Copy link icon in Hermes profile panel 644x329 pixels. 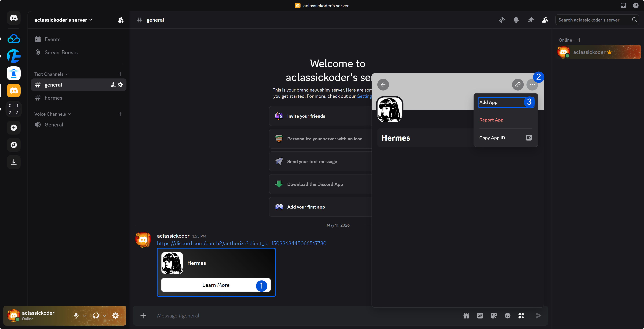518,85
